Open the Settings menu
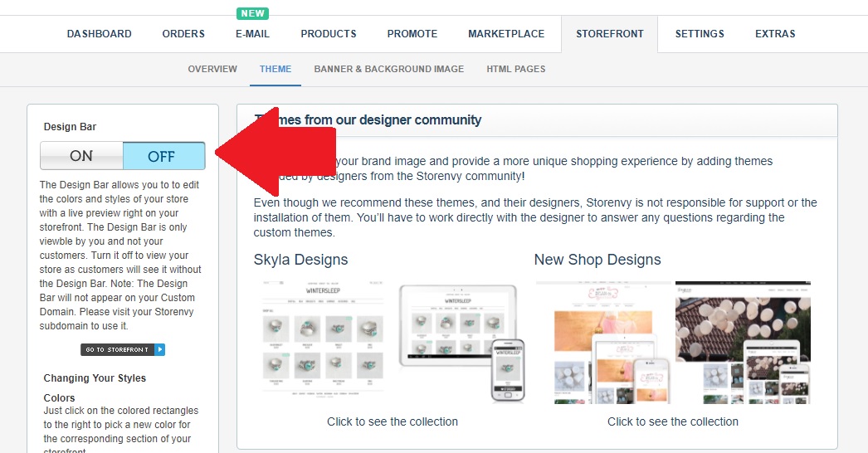The image size is (868, 453). (x=700, y=34)
